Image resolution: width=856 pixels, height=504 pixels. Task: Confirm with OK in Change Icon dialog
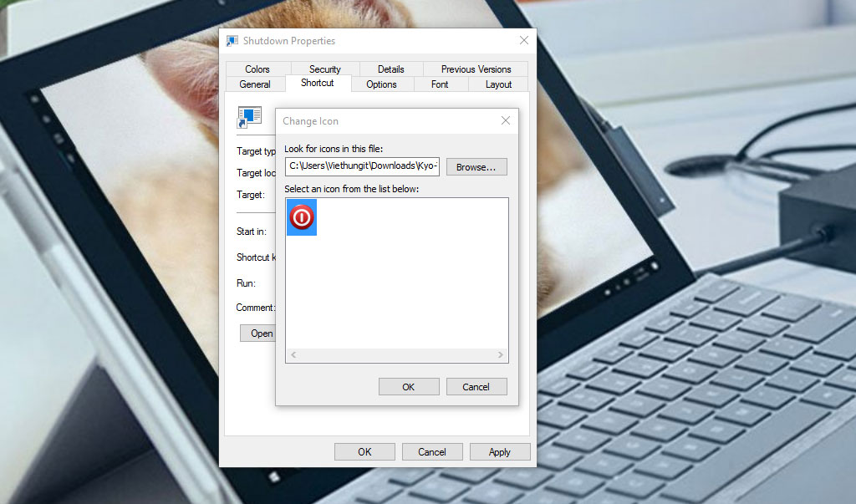[408, 387]
